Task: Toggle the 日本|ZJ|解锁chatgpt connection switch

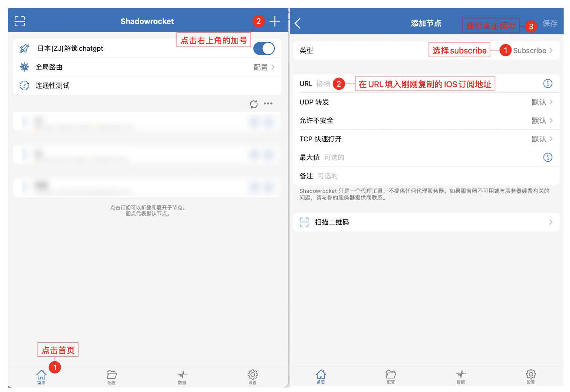Action: (x=264, y=49)
